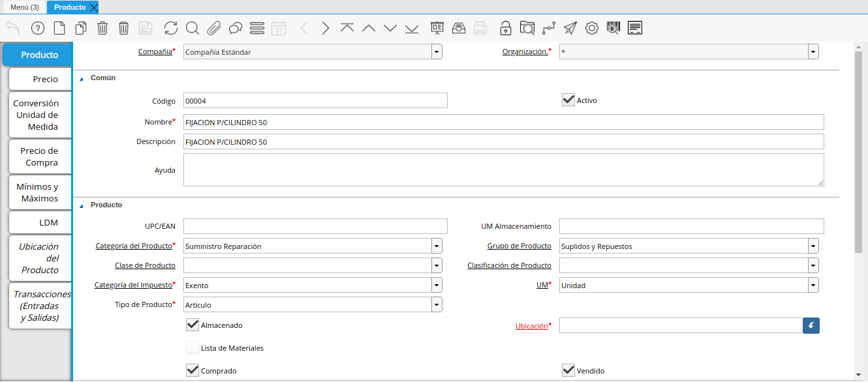868x382 pixels.
Task: Click in the Ayuda text area
Action: 503,169
